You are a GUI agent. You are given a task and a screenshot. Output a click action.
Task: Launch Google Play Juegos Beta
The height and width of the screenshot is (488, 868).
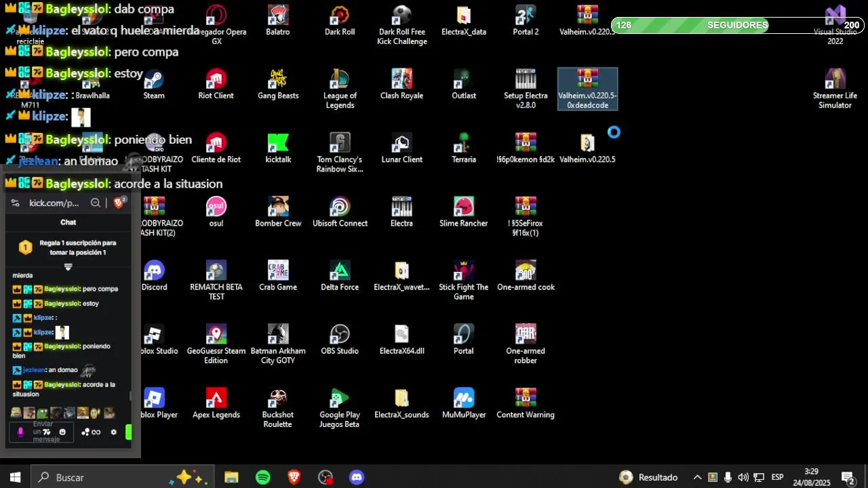pos(340,408)
